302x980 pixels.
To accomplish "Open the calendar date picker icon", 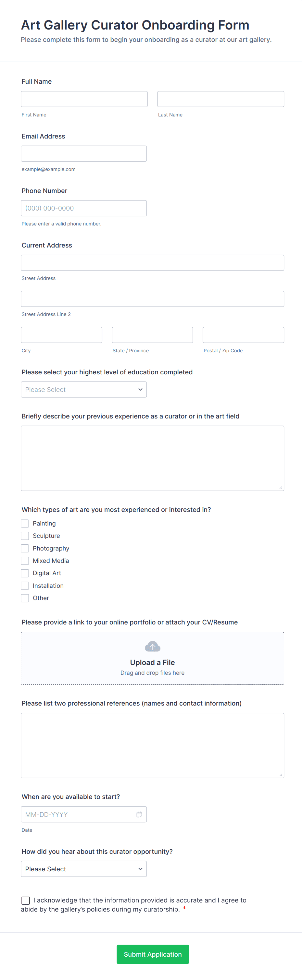I will click(139, 814).
